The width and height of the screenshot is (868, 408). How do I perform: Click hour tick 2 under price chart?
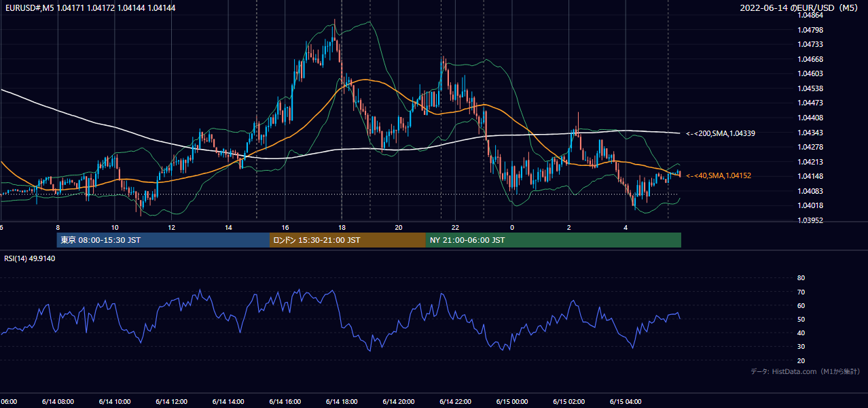(x=569, y=227)
